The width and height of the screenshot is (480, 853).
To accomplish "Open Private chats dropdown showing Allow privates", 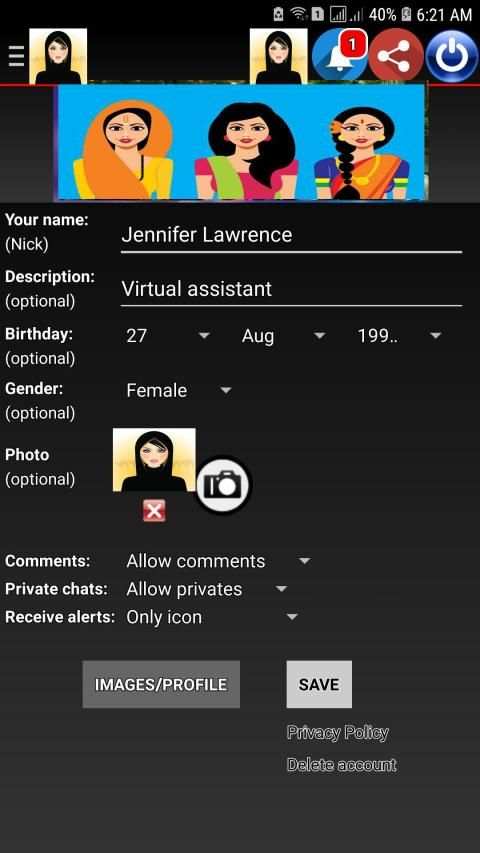I will pos(206,589).
